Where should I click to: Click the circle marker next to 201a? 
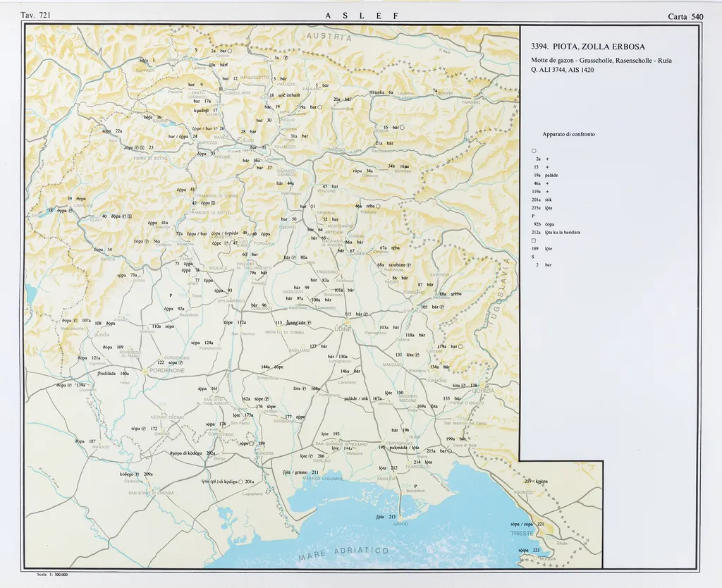coord(240,482)
